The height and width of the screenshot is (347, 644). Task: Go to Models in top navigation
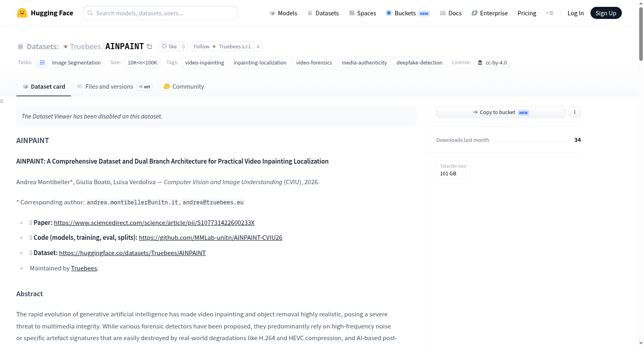(283, 13)
